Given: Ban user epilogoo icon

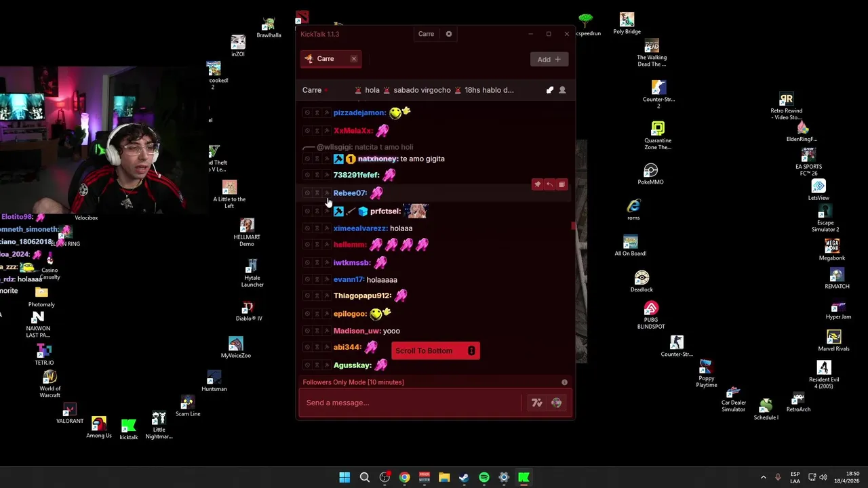Looking at the screenshot, I should [307, 314].
